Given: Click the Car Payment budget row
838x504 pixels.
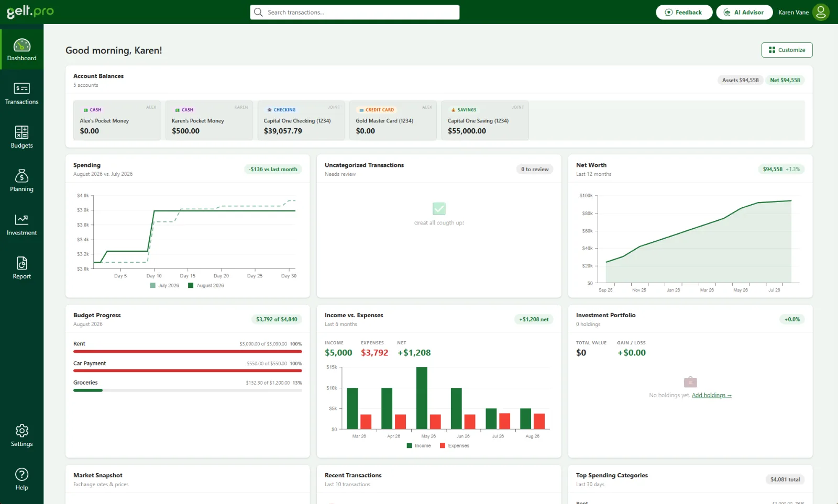Looking at the screenshot, I should 188,366.
